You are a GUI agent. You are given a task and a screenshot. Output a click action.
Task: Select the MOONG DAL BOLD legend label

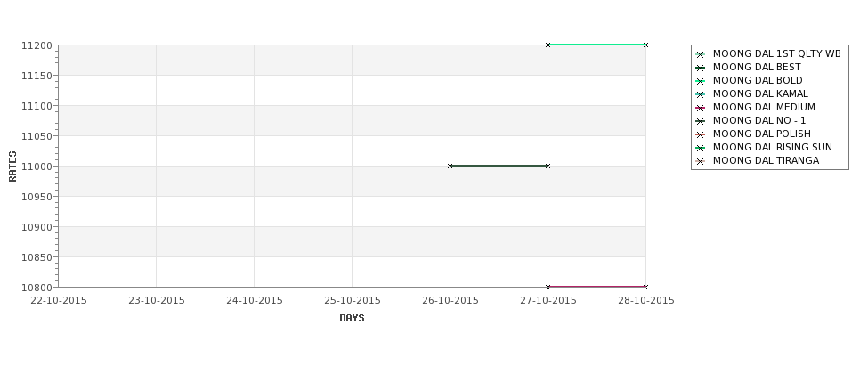(x=758, y=80)
